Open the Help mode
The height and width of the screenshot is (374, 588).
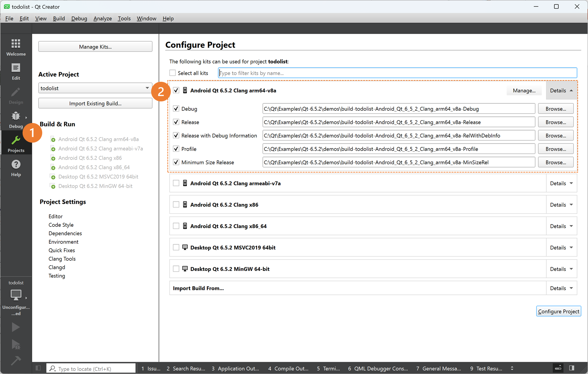(16, 168)
